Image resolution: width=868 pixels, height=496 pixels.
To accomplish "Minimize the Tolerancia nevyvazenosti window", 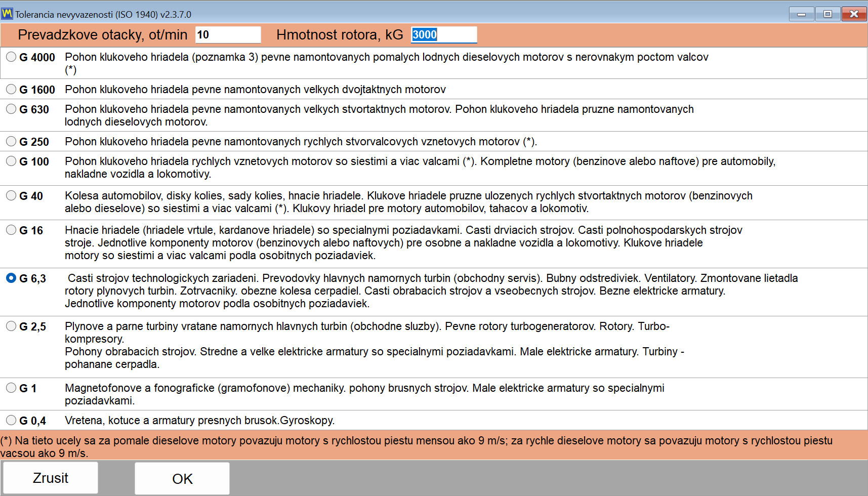I will click(801, 14).
